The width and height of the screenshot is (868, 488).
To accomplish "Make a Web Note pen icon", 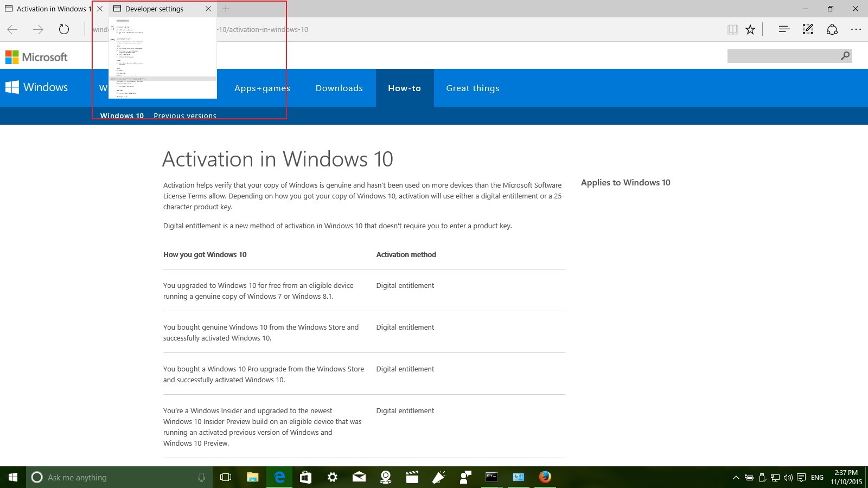I will pyautogui.click(x=808, y=29).
